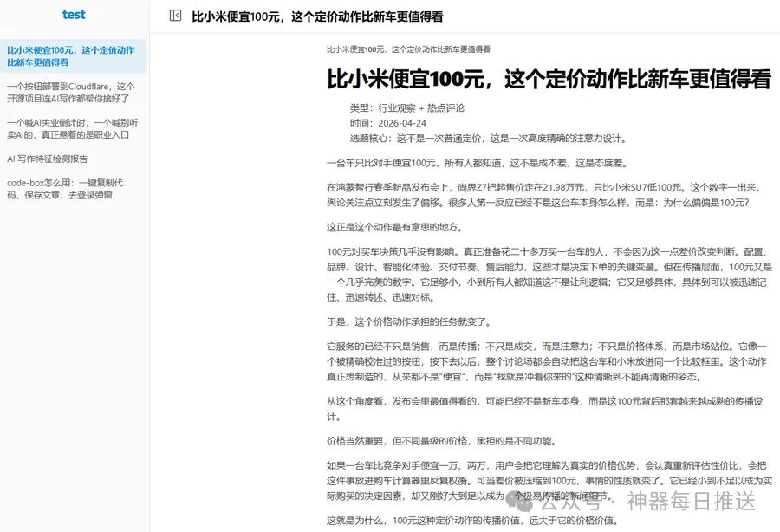This screenshot has width=780, height=532.
Task: Open sidebar article '一个喊AI失业倒计时'
Action: coord(73,129)
